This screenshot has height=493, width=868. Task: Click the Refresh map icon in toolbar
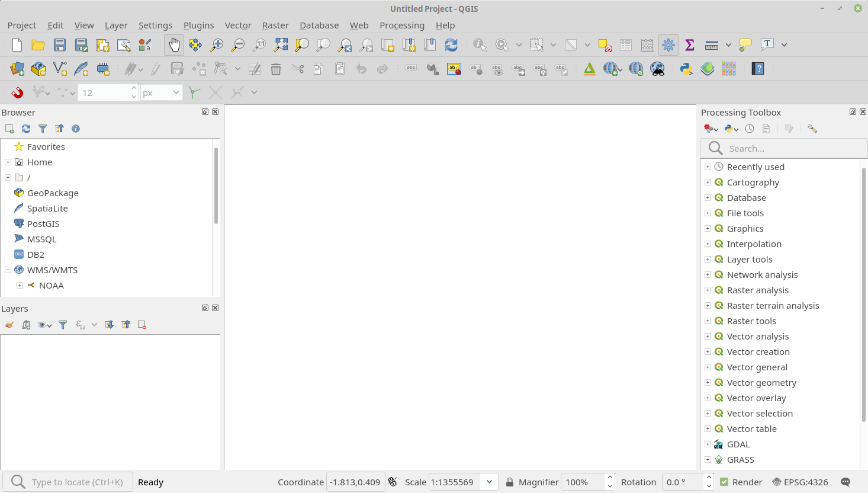[x=451, y=45]
